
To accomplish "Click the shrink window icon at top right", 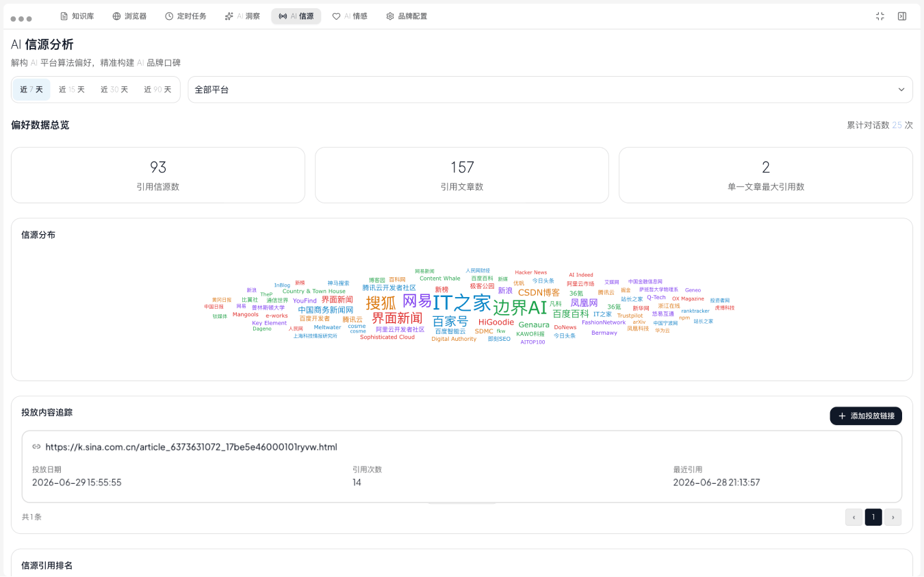I will pyautogui.click(x=880, y=16).
